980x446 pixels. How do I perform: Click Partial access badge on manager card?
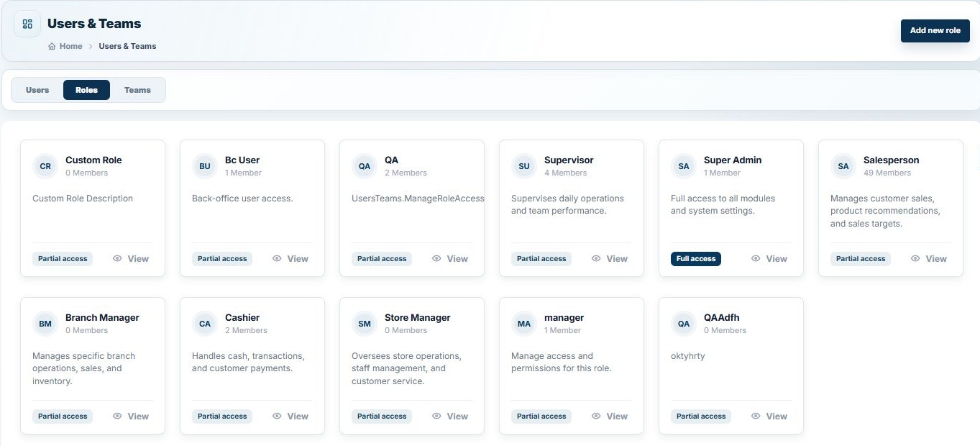click(541, 416)
